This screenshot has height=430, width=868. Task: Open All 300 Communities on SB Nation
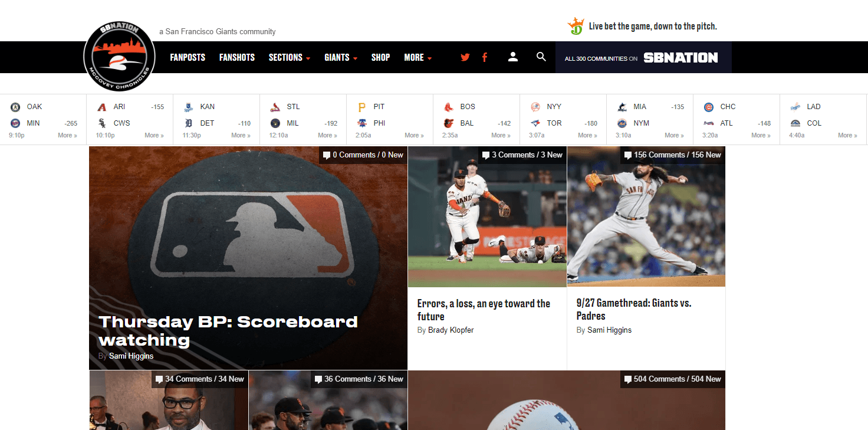pyautogui.click(x=643, y=57)
